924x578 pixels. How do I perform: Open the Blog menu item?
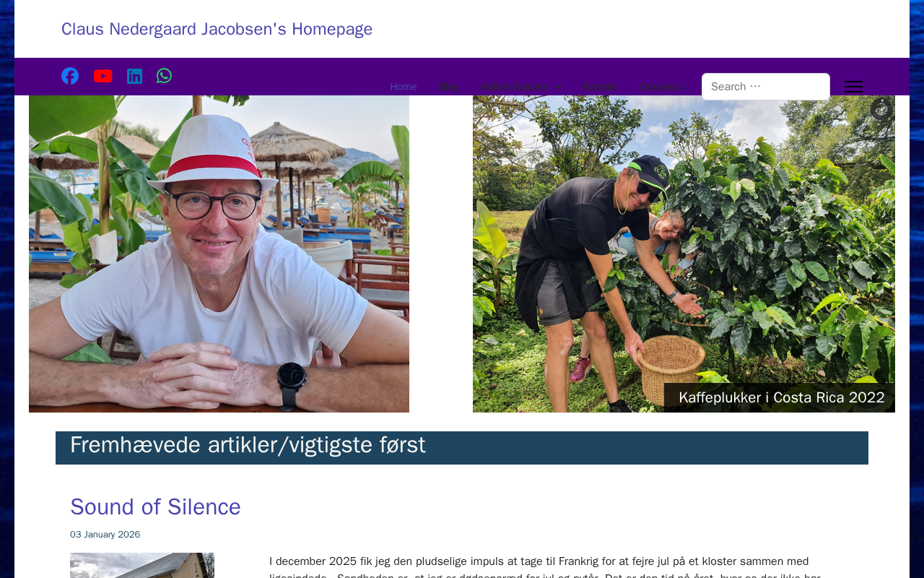[449, 87]
